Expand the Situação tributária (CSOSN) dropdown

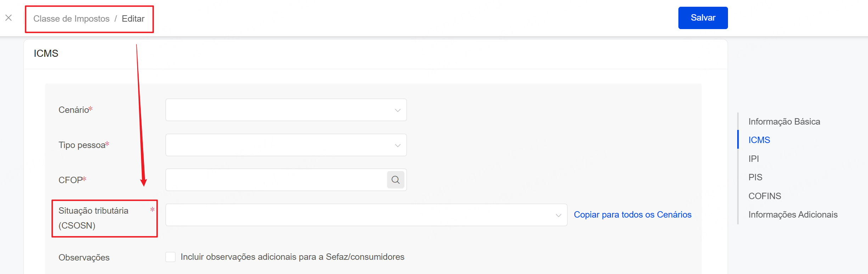(366, 215)
